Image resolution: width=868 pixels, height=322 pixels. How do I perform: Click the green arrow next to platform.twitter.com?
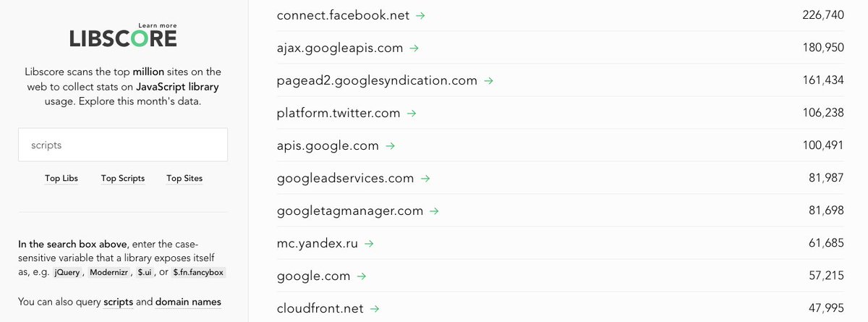412,114
